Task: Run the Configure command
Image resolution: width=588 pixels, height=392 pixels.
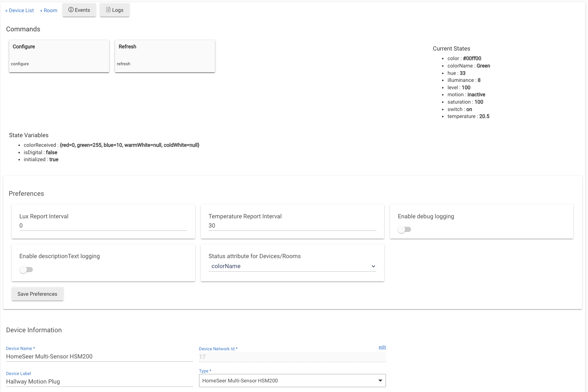Action: tap(59, 56)
